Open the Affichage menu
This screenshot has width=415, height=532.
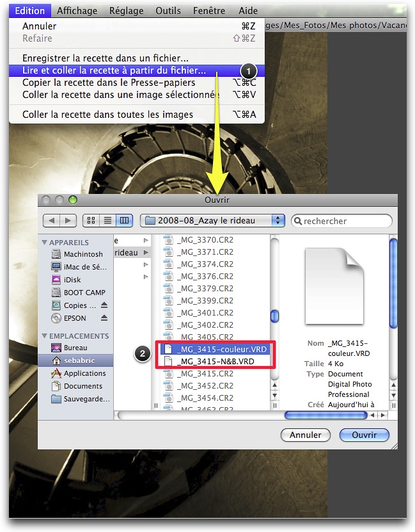[x=77, y=10]
